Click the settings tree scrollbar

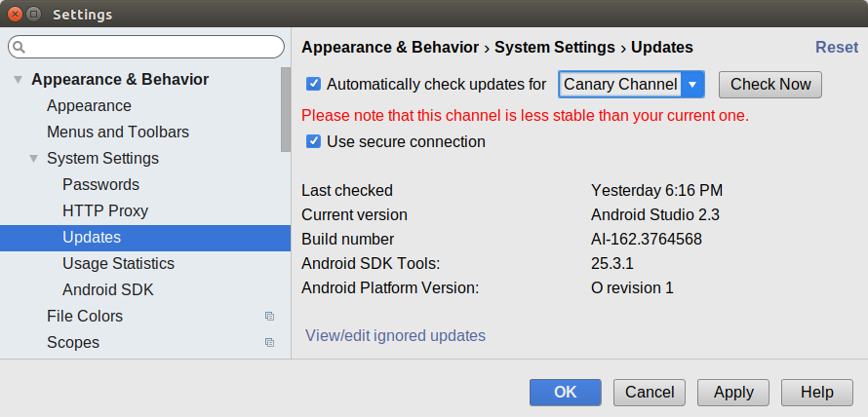pos(286,109)
